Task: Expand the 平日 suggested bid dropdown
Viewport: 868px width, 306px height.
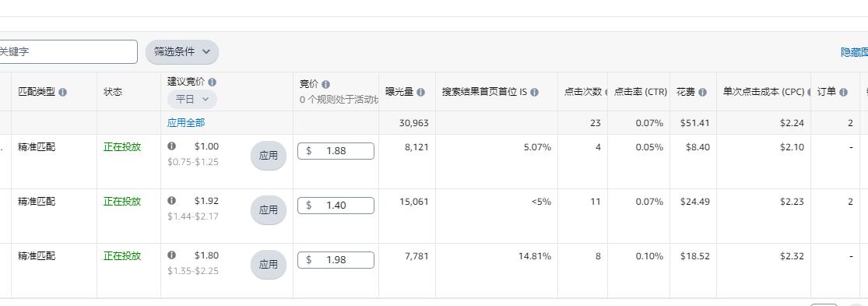Action: click(192, 99)
